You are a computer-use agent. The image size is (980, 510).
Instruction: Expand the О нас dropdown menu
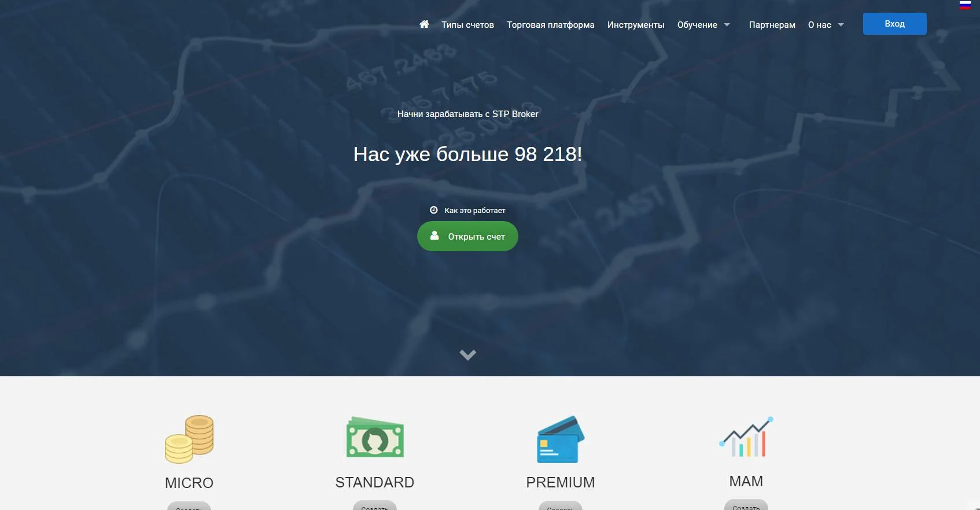pyautogui.click(x=826, y=25)
